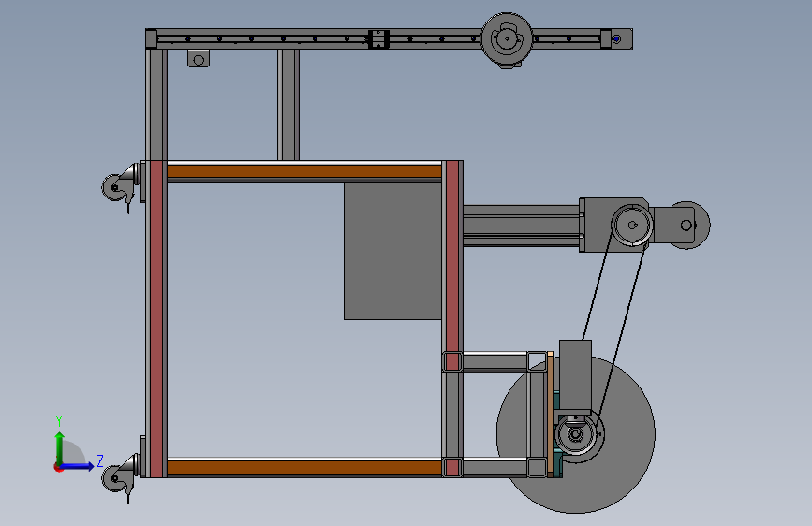Screen dimensions: 812x526
Task: Select the bottom orange horizontal beam
Action: pos(304,467)
